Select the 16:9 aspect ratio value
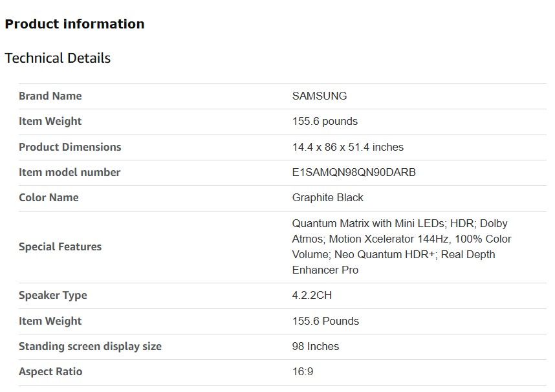Image resolution: width=555 pixels, height=392 pixels. [303, 371]
